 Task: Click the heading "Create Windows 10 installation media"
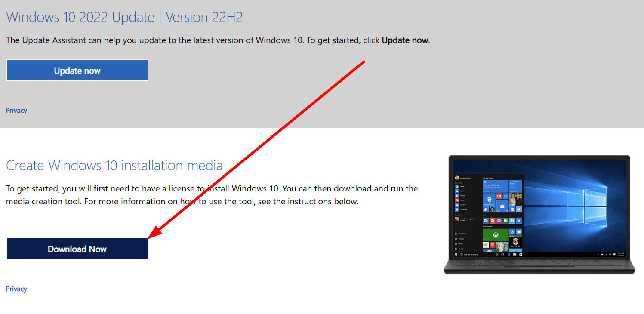[114, 165]
